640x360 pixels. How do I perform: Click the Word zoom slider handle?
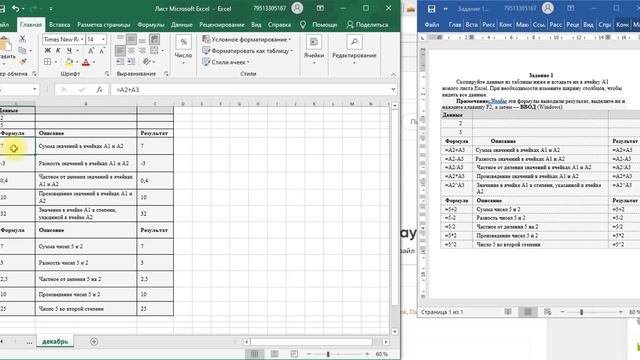pos(581,312)
